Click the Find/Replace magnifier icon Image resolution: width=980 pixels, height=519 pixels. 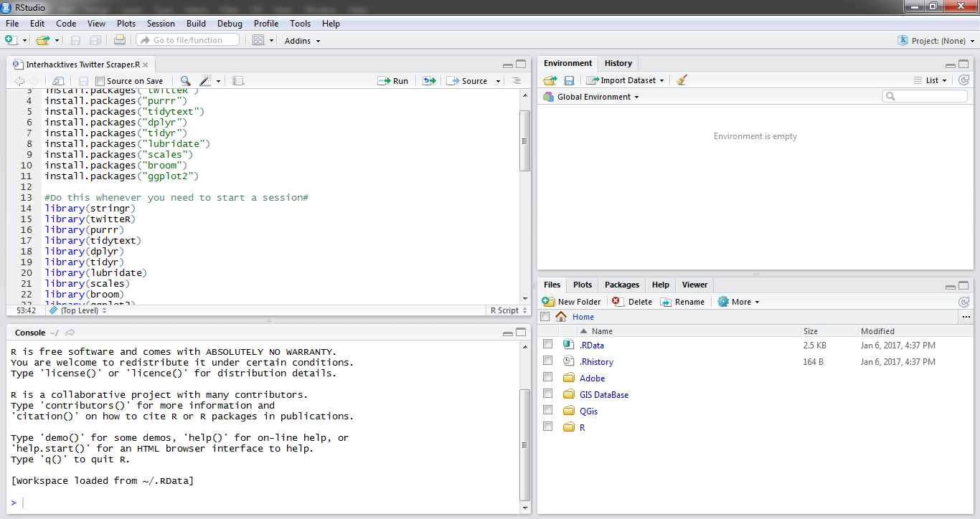click(185, 81)
